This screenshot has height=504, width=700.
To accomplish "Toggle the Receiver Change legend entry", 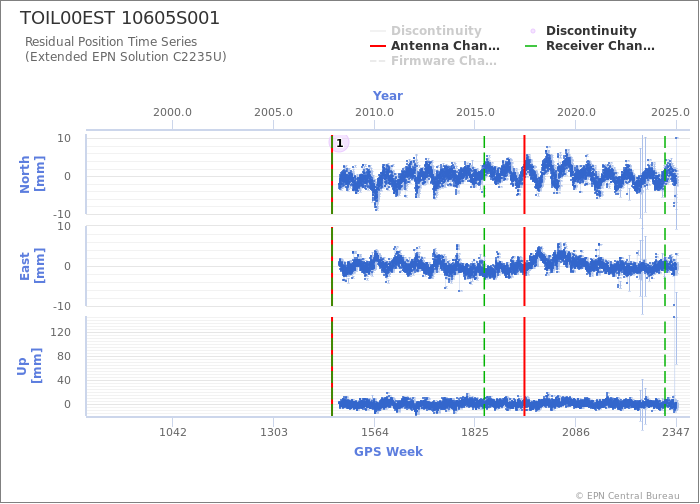I will click(x=590, y=46).
